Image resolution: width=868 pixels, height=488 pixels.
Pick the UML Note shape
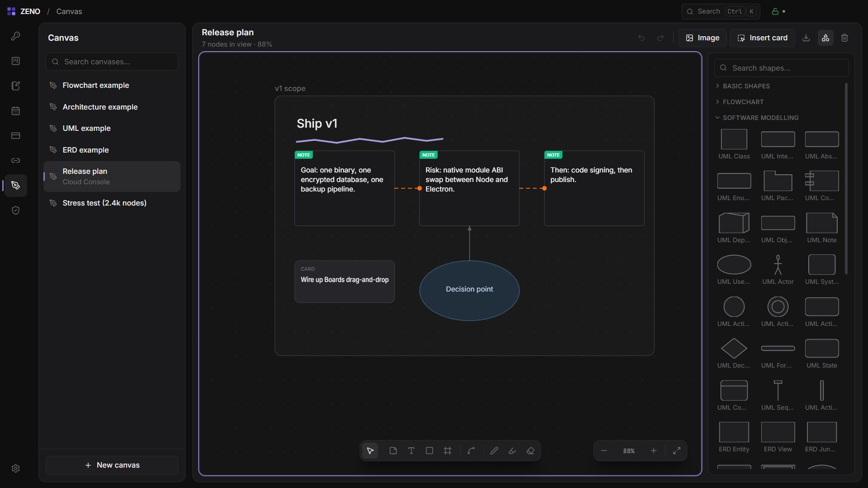pyautogui.click(x=822, y=228)
